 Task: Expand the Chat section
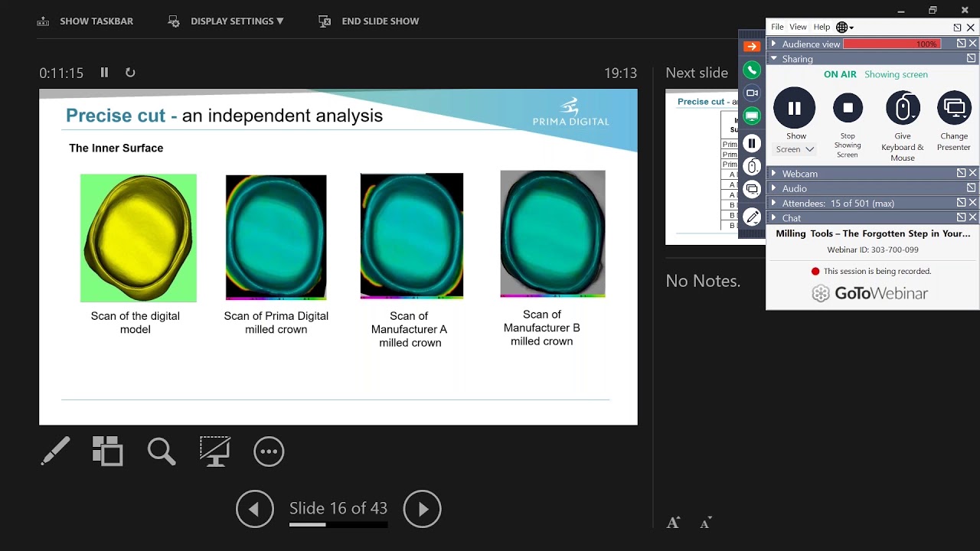click(x=774, y=218)
